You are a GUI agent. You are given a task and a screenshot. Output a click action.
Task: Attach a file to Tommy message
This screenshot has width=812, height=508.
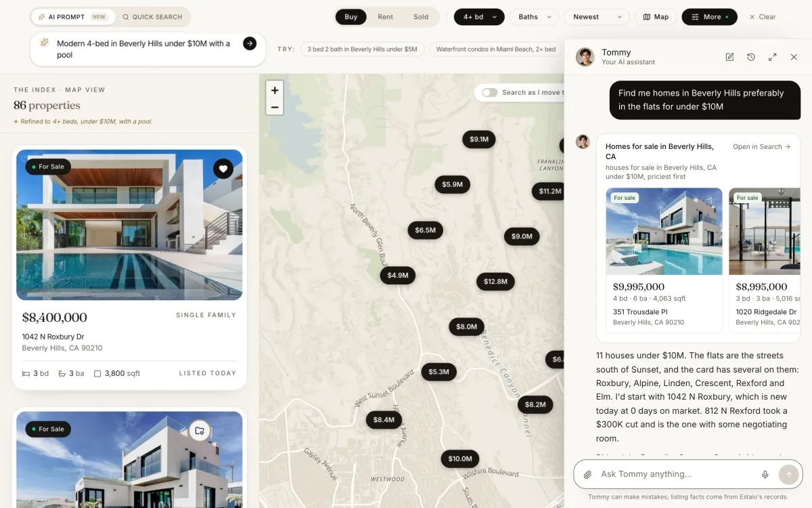(x=588, y=474)
